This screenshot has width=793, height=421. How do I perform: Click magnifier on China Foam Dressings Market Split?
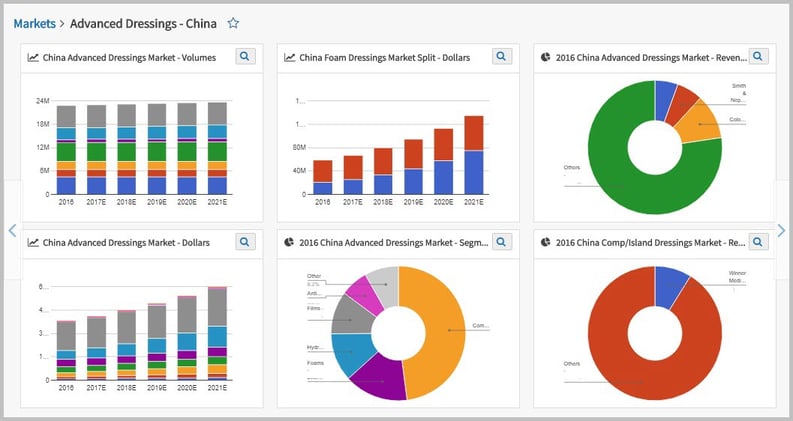coord(502,57)
